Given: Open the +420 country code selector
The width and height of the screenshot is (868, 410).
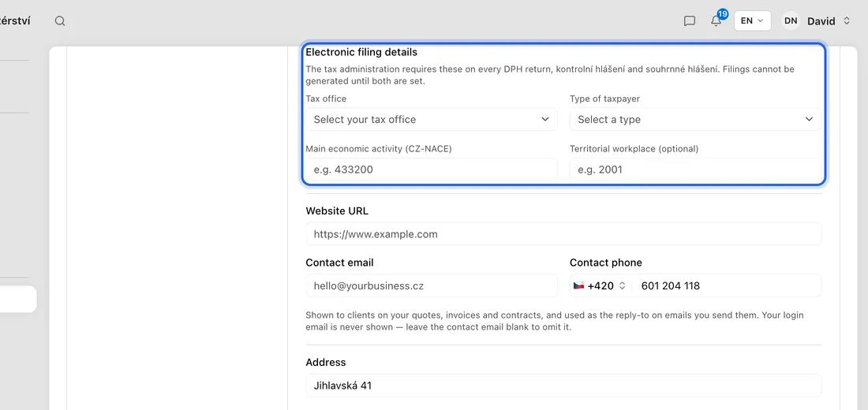Looking at the screenshot, I should pyautogui.click(x=600, y=286).
